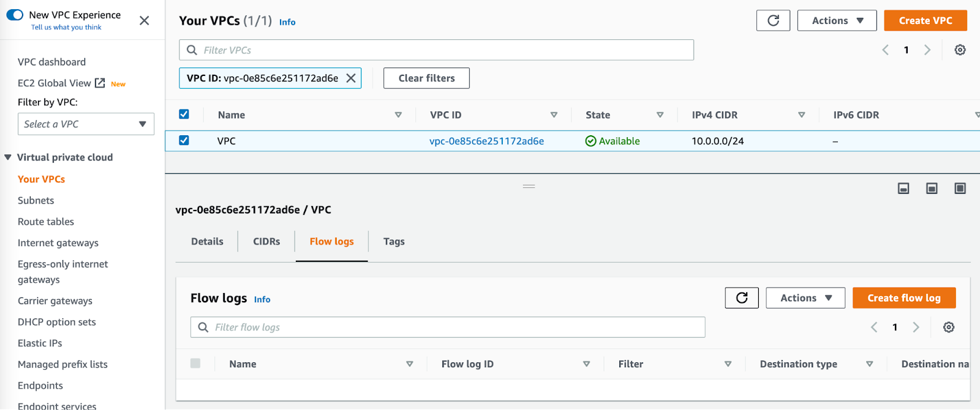
Task: Open the Tags tab
Action: [394, 242]
